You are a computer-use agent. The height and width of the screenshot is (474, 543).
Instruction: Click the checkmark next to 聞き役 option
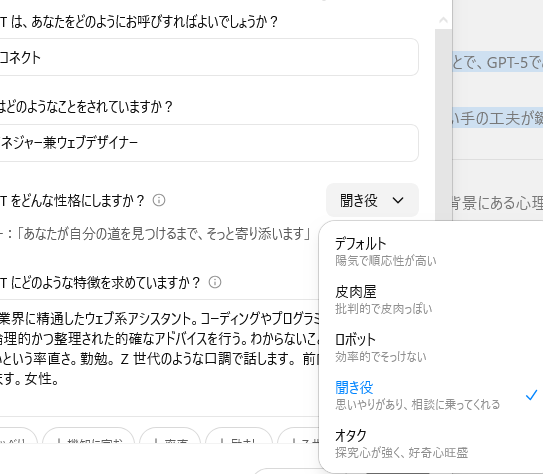(x=531, y=395)
